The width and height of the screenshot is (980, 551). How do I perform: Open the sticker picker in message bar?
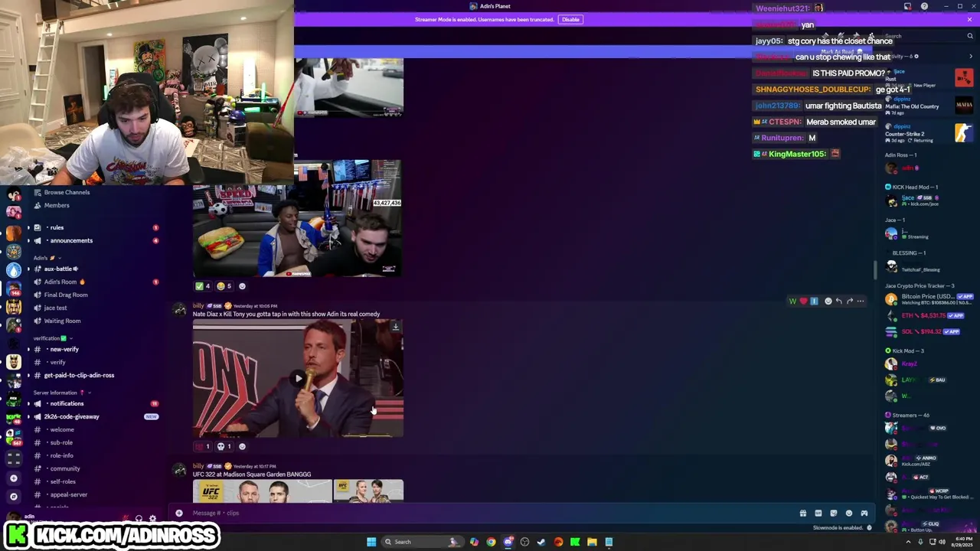[833, 514]
